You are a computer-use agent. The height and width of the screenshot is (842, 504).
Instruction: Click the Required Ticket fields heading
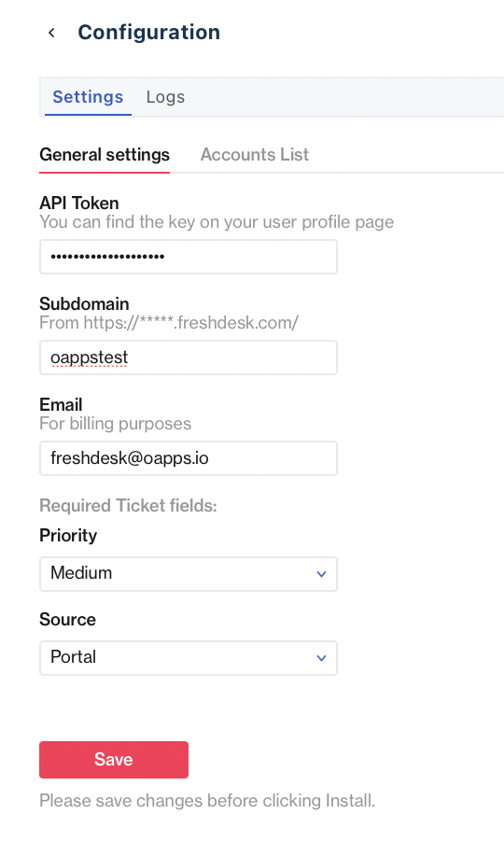click(x=128, y=506)
